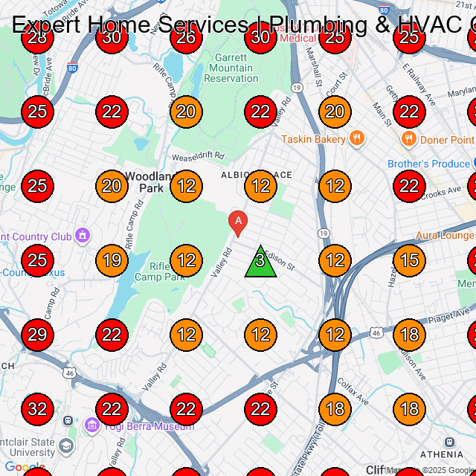Click the Piaget Ave street label
Image resolution: width=476 pixels, height=476 pixels.
[x=448, y=315]
